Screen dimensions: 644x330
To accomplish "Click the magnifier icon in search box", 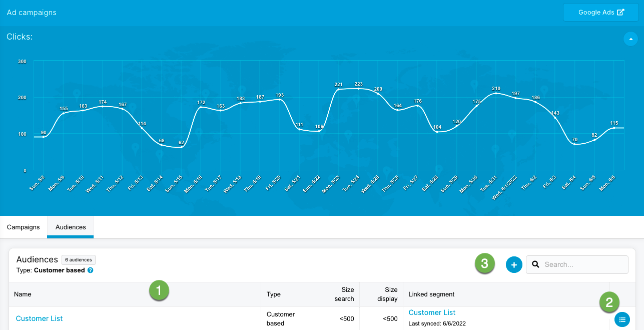I will coord(535,264).
